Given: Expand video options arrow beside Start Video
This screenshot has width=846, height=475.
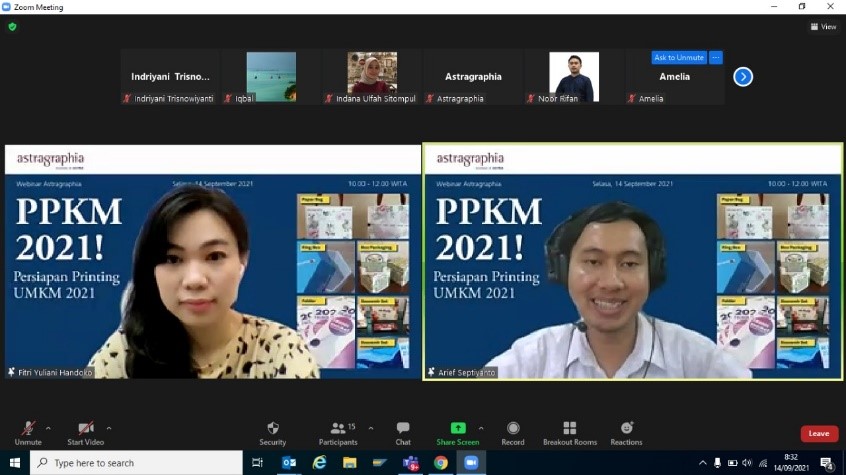Looking at the screenshot, I should [109, 429].
